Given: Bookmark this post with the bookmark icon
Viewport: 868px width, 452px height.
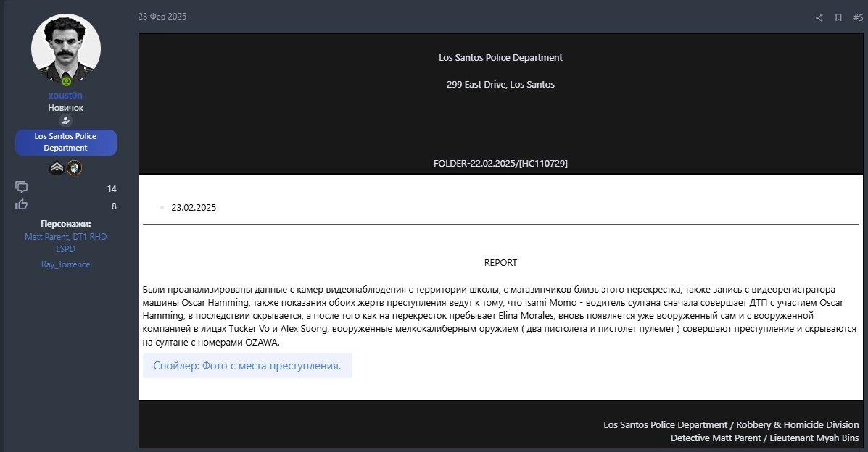Looking at the screenshot, I should click(838, 17).
